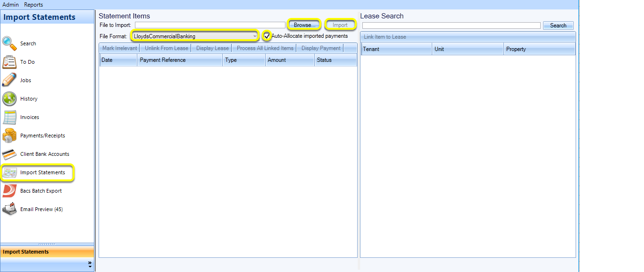The height and width of the screenshot is (272, 644).
Task: Open the History clock icon
Action: [9, 99]
